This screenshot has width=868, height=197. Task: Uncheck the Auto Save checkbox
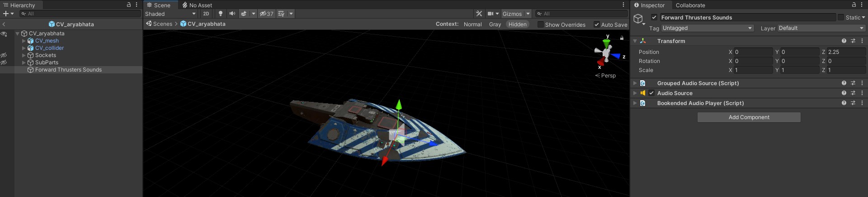pos(597,24)
